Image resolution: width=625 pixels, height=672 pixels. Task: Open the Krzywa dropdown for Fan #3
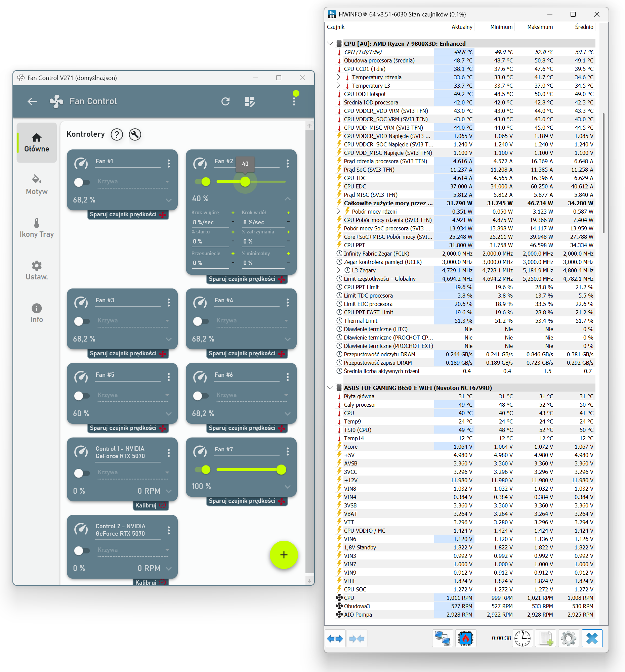[133, 320]
